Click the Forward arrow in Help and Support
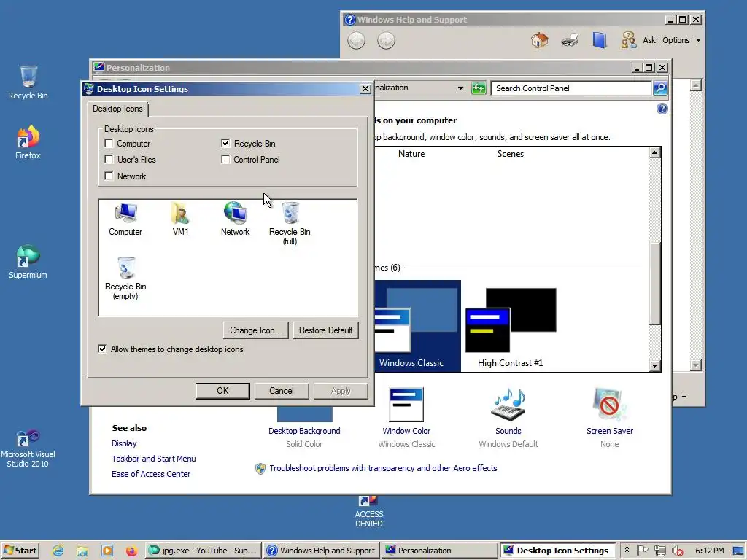The height and width of the screenshot is (560, 747). (x=386, y=41)
